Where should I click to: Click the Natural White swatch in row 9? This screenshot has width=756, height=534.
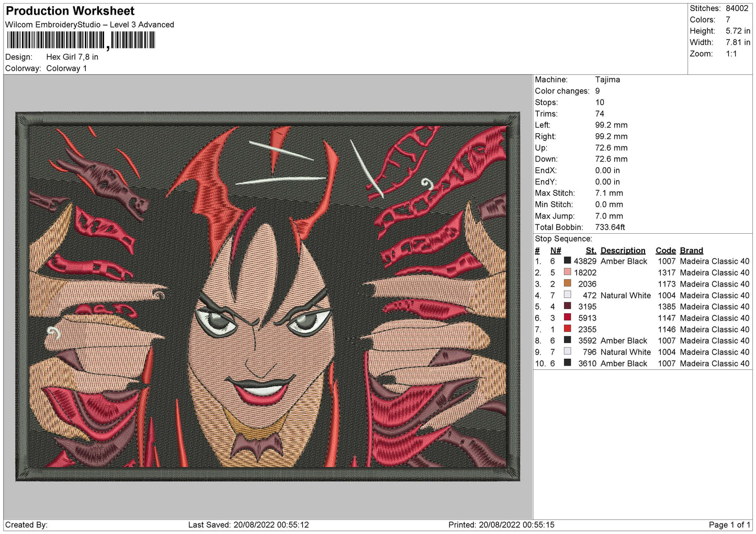567,351
